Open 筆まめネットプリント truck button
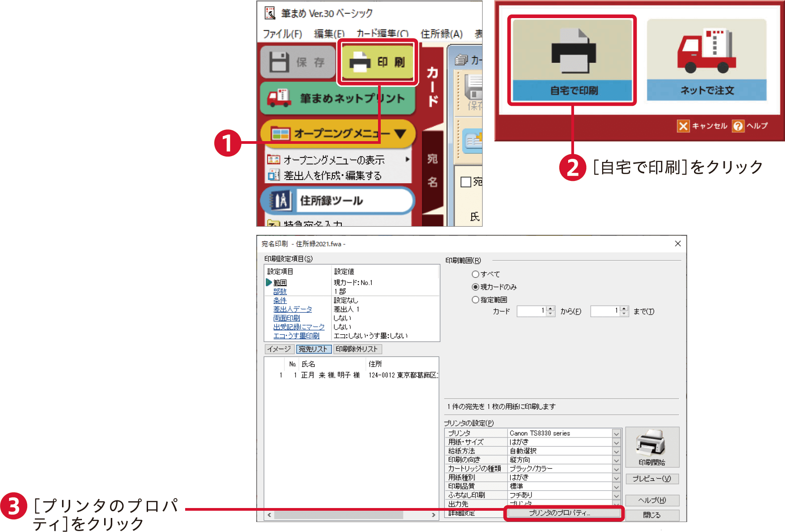 click(x=337, y=98)
